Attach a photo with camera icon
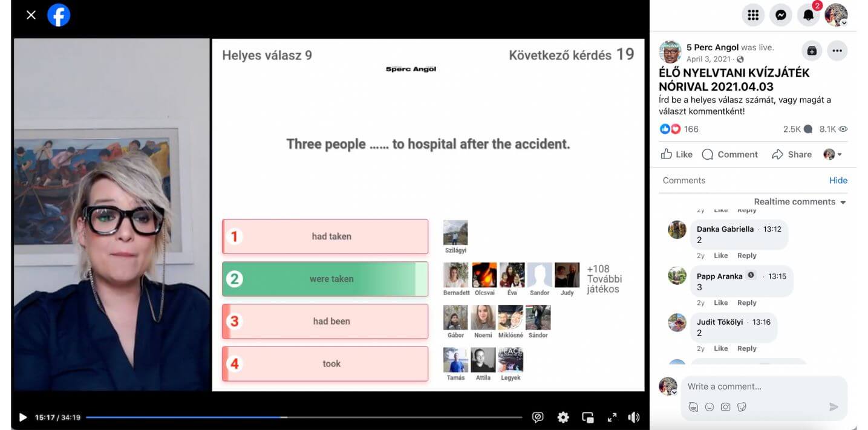This screenshot has width=868, height=430. coord(725,407)
